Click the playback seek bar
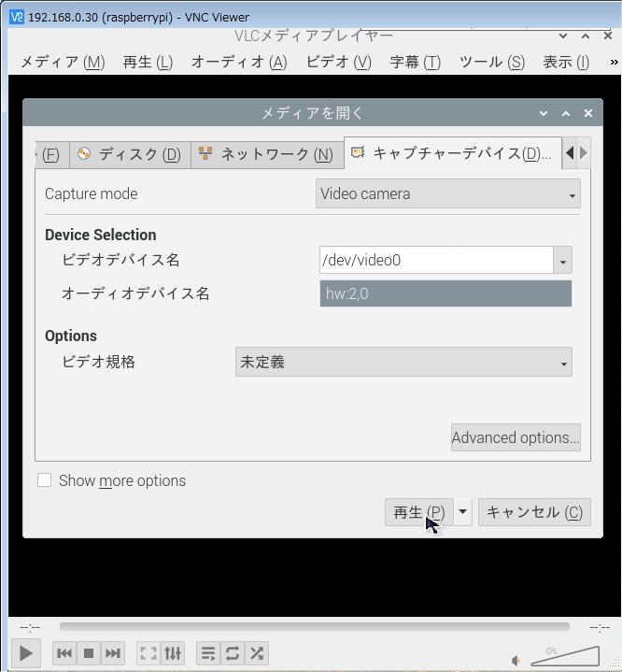 pyautogui.click(x=315, y=627)
